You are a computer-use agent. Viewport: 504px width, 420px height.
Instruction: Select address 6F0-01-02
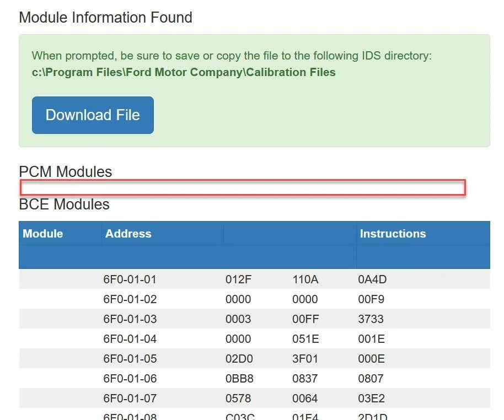tap(130, 299)
